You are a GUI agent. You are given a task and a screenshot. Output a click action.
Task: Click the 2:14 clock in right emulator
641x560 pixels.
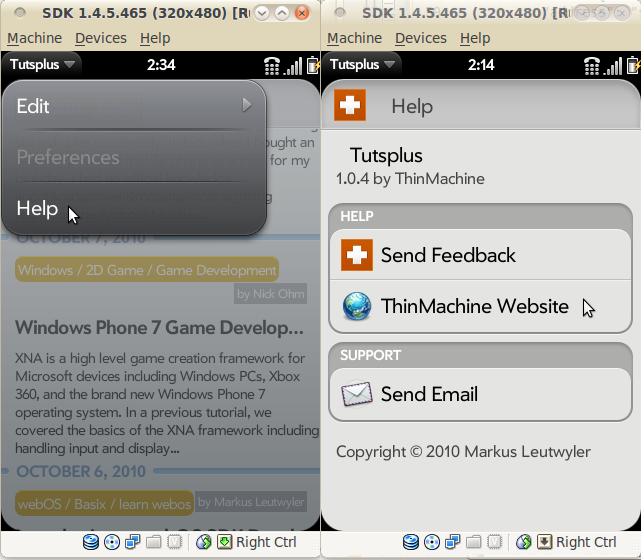tap(481, 65)
